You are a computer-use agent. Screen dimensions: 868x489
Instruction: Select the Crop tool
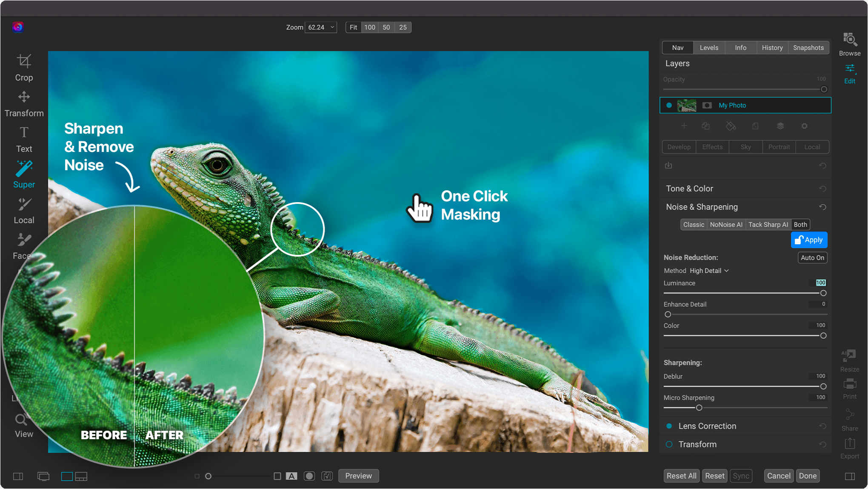24,66
